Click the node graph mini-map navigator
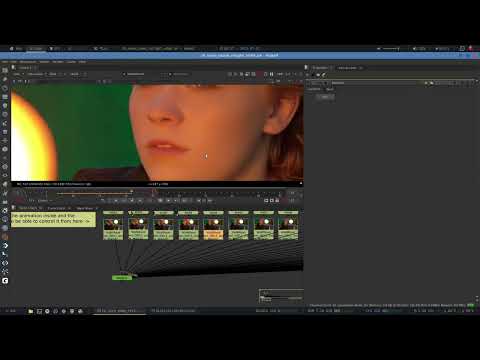480x360 pixels. (281, 296)
